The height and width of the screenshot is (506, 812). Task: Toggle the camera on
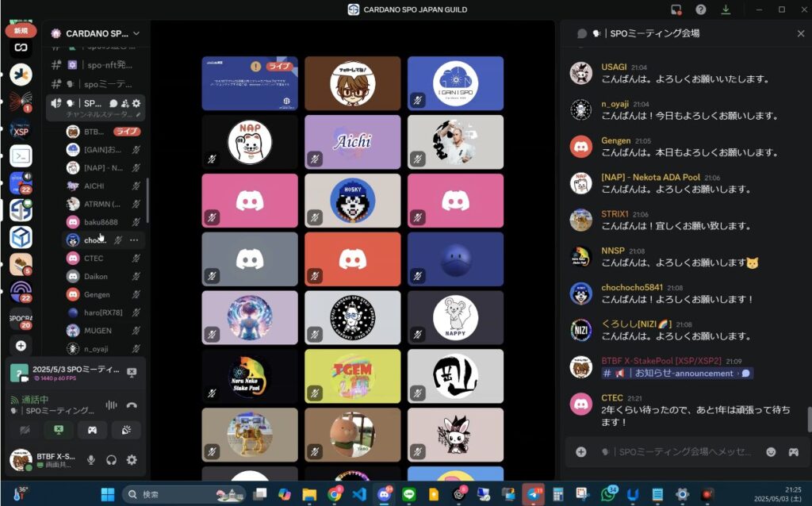[x=25, y=430]
